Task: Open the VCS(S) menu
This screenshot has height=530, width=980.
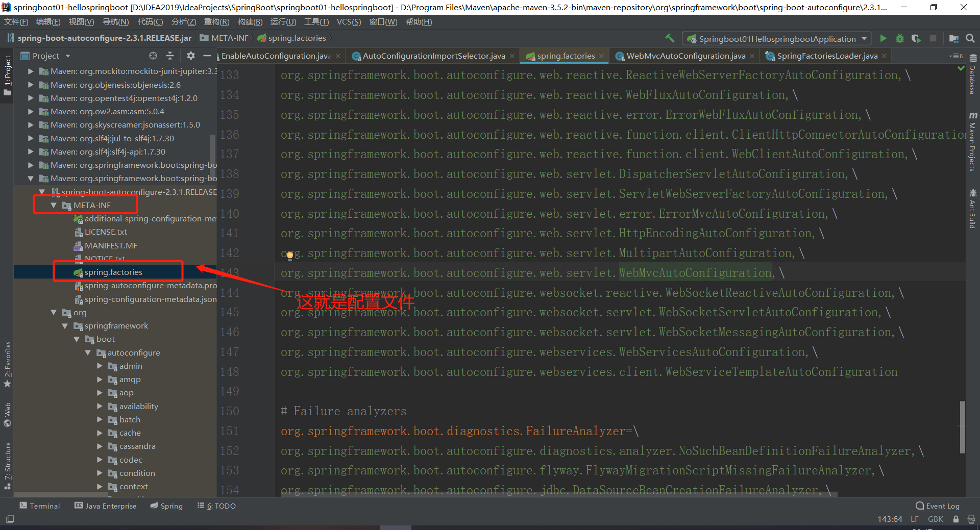Action: point(349,22)
